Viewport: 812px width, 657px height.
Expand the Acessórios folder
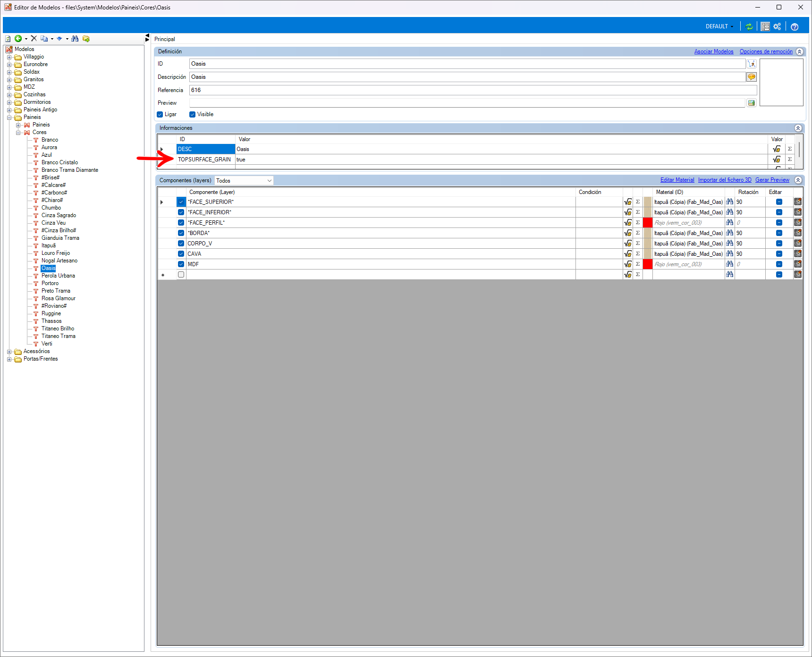click(9, 352)
